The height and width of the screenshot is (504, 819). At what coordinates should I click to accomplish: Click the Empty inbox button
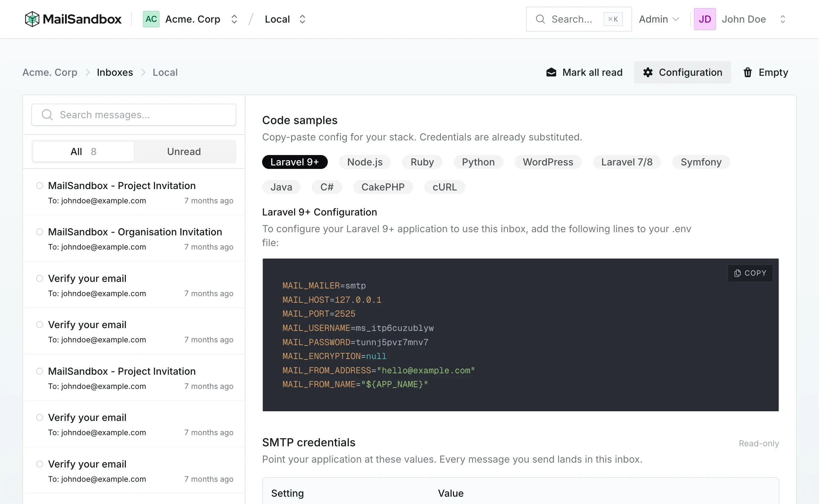click(x=765, y=72)
